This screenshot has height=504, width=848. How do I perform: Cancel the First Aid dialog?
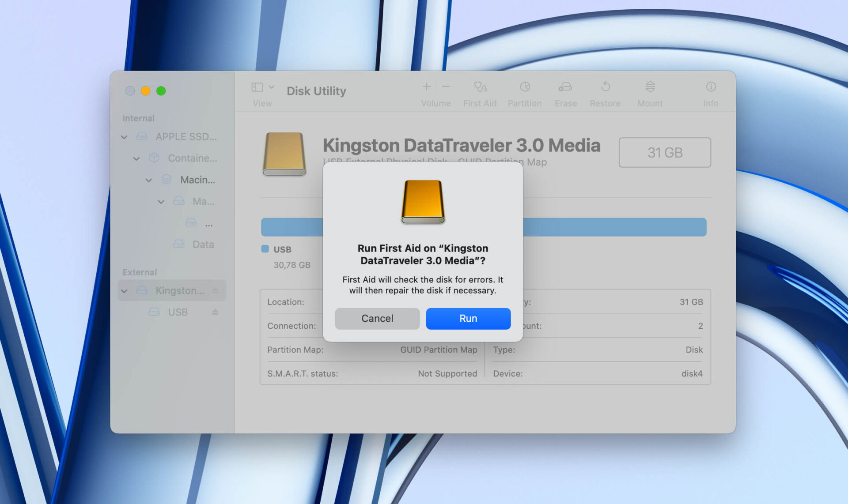(377, 318)
